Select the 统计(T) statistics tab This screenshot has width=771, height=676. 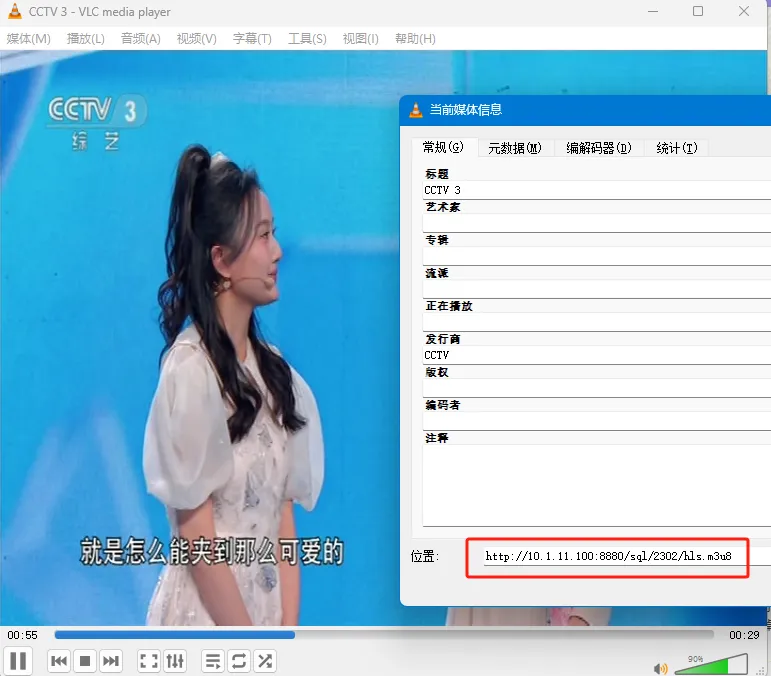point(676,148)
